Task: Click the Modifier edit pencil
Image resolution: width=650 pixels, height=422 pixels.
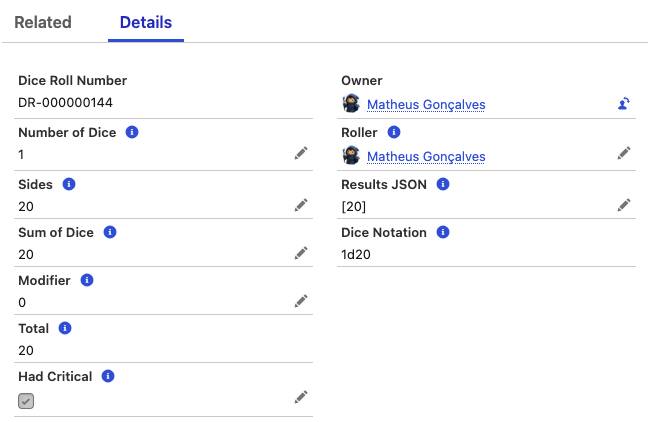Action: (301, 301)
